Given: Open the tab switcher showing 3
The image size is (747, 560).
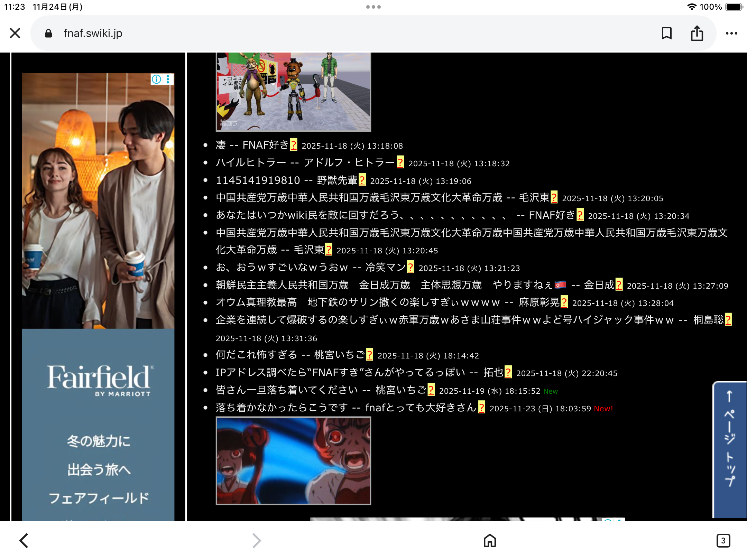Looking at the screenshot, I should pyautogui.click(x=723, y=540).
